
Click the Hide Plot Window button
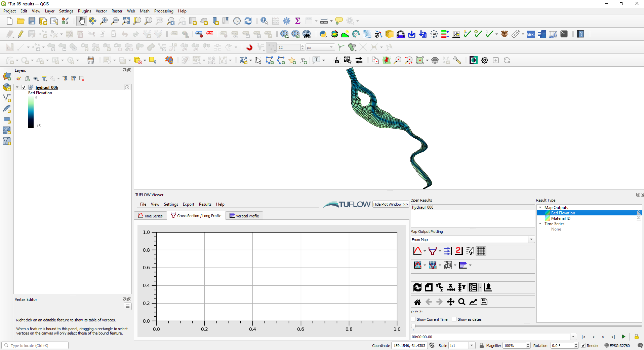(x=390, y=204)
